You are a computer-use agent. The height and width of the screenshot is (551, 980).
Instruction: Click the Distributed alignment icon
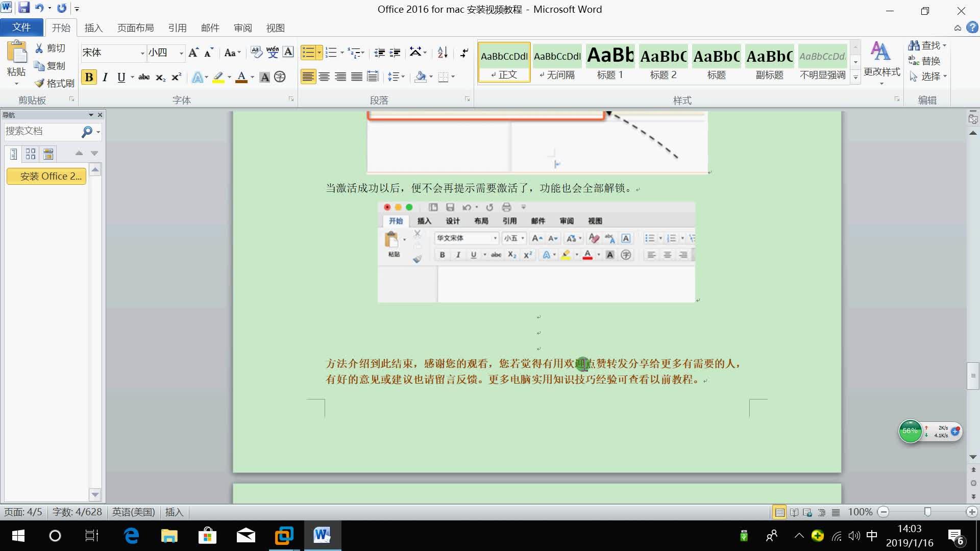[x=373, y=77]
